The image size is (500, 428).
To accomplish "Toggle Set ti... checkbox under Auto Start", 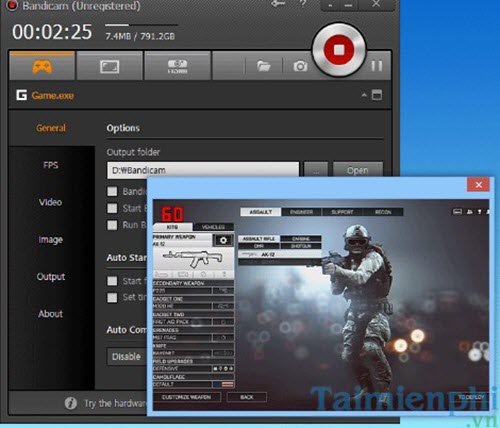I will 112,297.
